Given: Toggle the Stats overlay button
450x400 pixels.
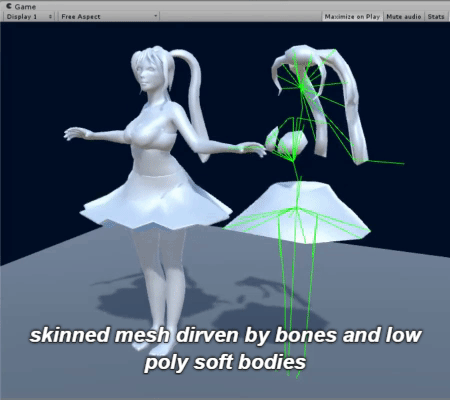Looking at the screenshot, I should coord(436,16).
